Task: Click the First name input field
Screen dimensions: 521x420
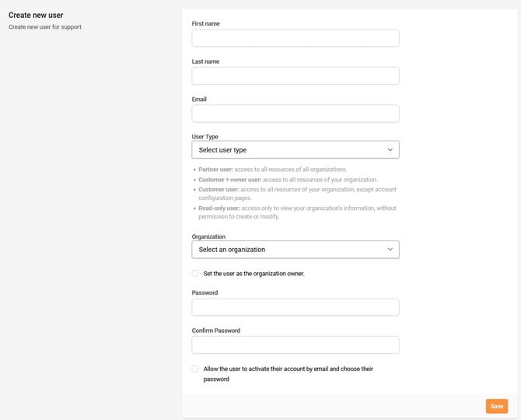Action: (x=295, y=38)
